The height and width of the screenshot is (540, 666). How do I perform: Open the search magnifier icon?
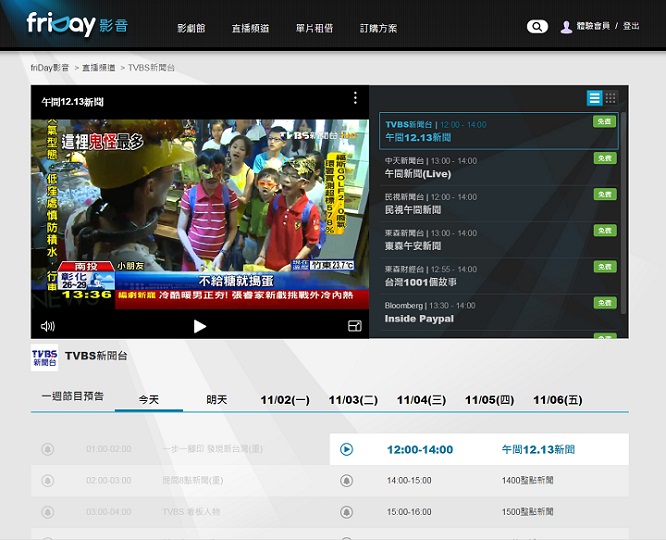pos(537,26)
